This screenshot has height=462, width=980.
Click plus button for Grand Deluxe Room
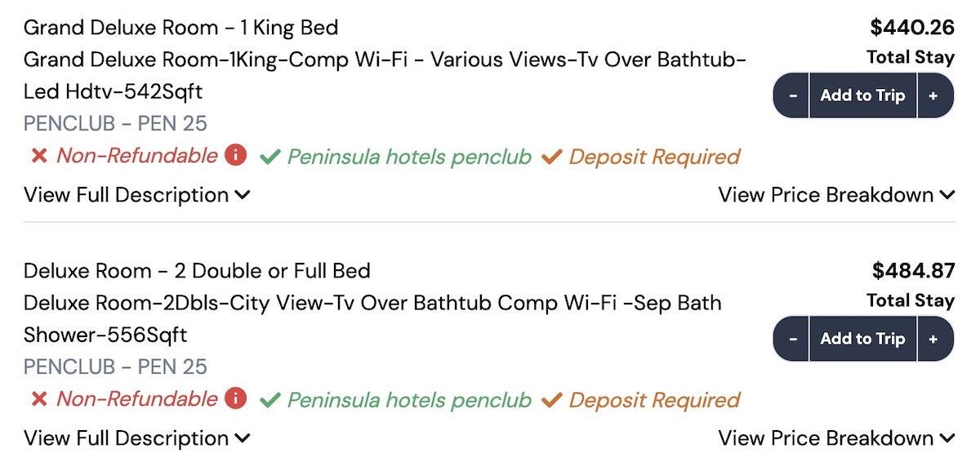pyautogui.click(x=933, y=96)
